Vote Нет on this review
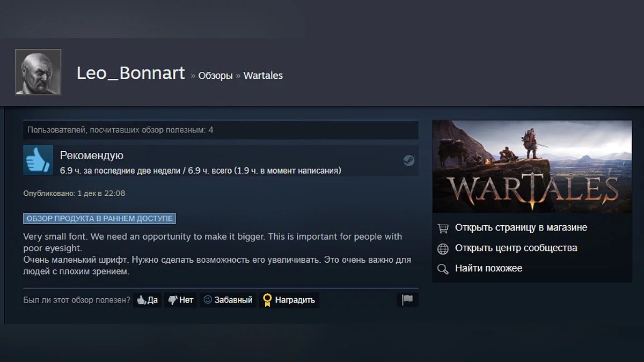Viewport: 644px width, 362px height. 181,300
